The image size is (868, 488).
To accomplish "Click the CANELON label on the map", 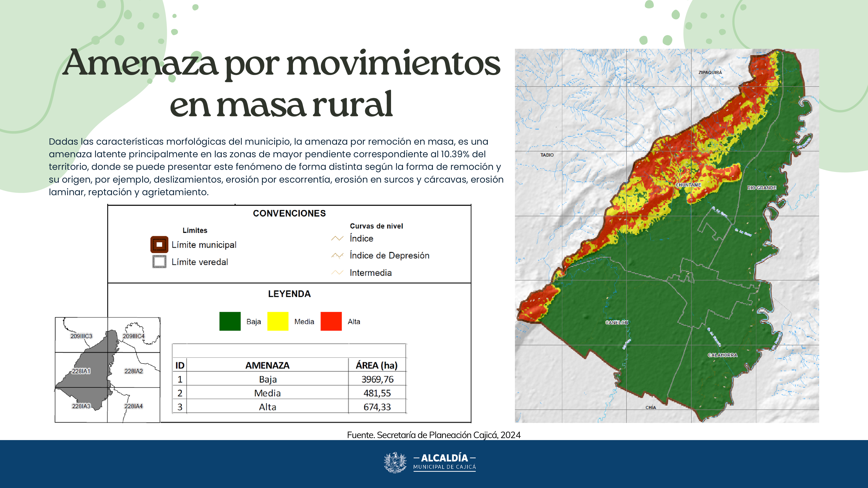I will pos(617,322).
